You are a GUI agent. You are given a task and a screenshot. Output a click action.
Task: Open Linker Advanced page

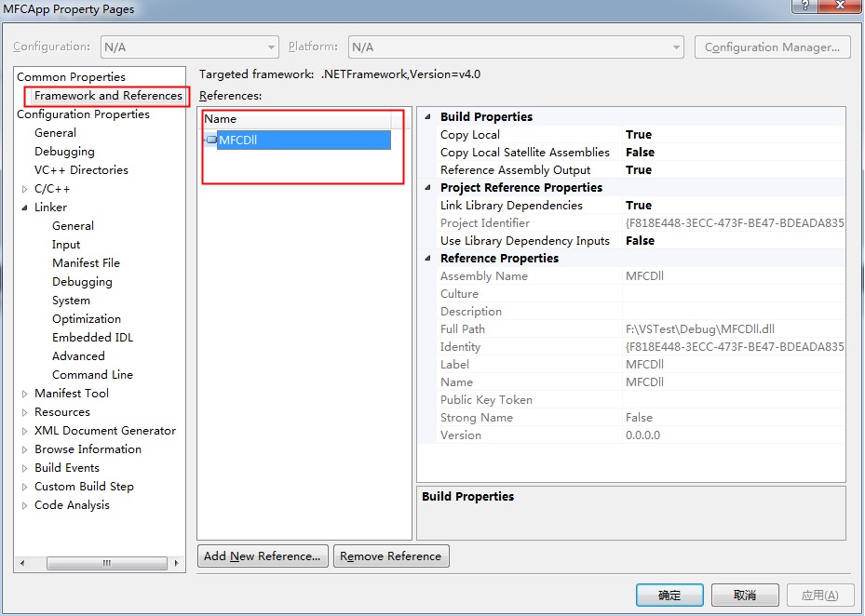[78, 356]
